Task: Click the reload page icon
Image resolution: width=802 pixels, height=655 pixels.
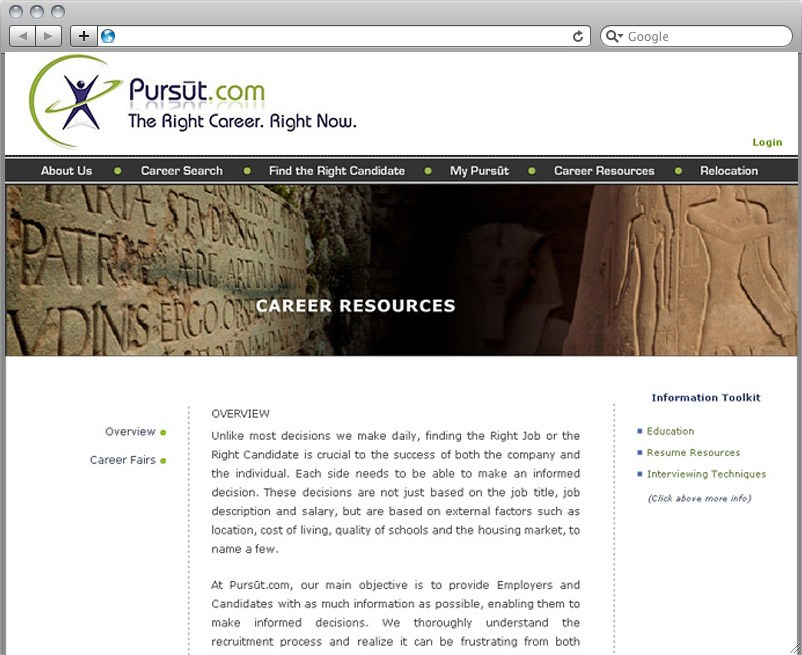Action: point(578,36)
